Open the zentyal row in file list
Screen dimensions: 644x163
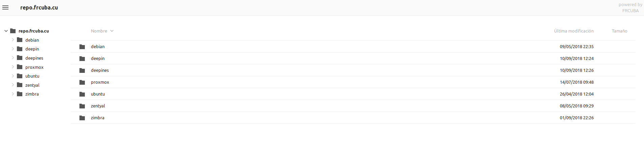pyautogui.click(x=353, y=106)
